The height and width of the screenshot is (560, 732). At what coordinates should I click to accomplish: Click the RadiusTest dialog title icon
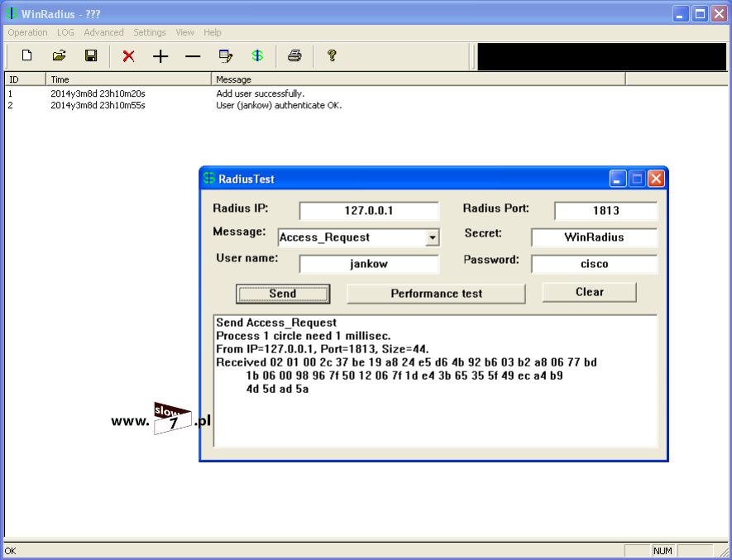point(209,178)
